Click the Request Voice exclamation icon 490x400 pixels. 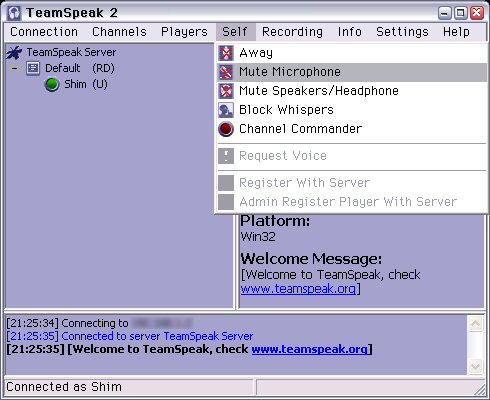(x=226, y=156)
